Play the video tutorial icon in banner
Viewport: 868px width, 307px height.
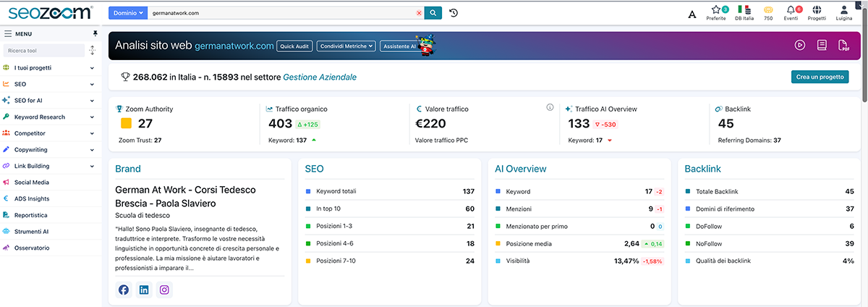point(800,45)
